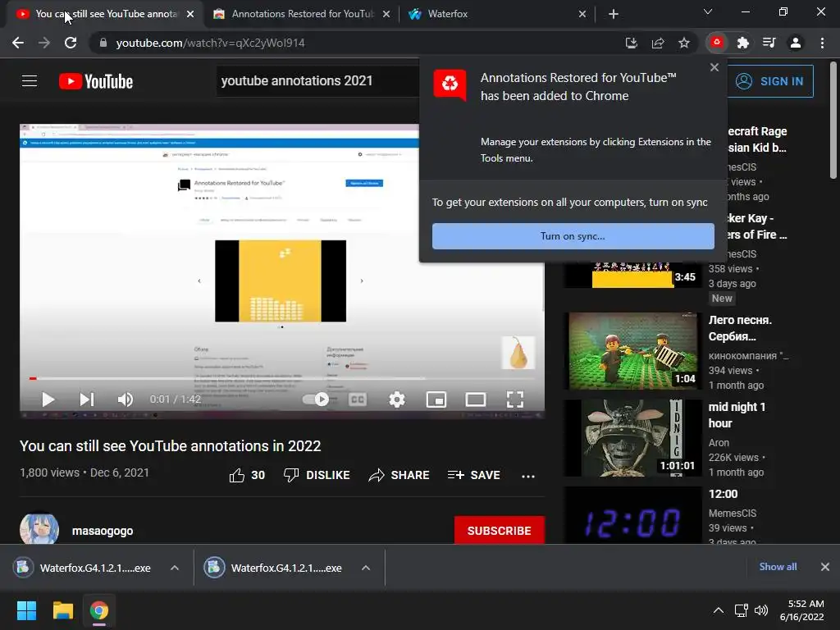The height and width of the screenshot is (630, 840).
Task: Click the page vertical scrollbar
Action: (x=833, y=121)
